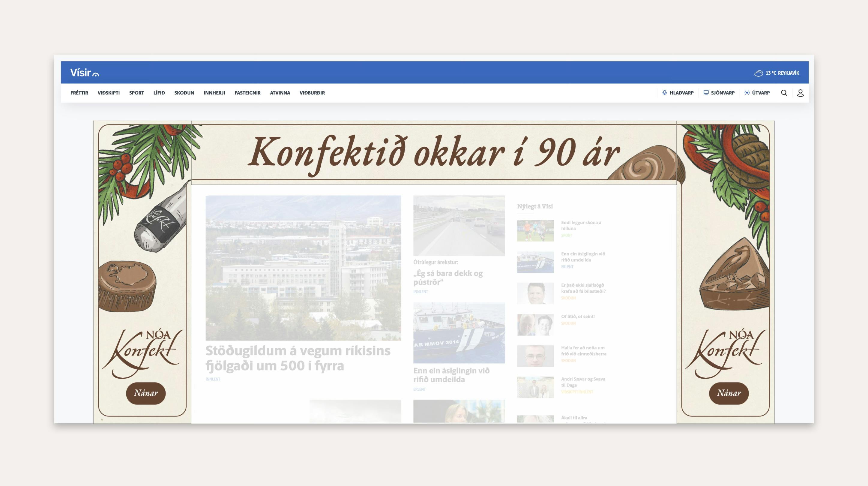Viewport: 868px width, 486px height.
Task: Click the user account icon
Action: pos(800,93)
